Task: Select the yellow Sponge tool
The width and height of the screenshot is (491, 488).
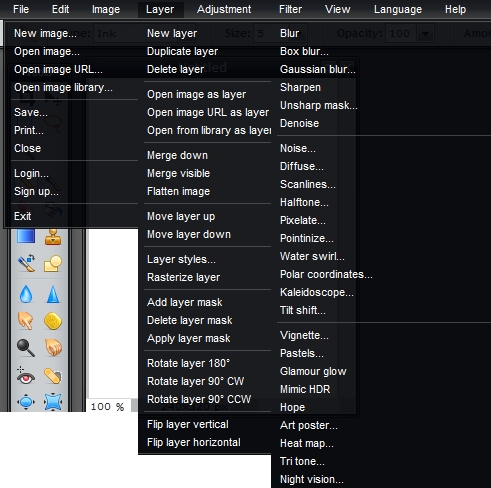Action: [53, 321]
